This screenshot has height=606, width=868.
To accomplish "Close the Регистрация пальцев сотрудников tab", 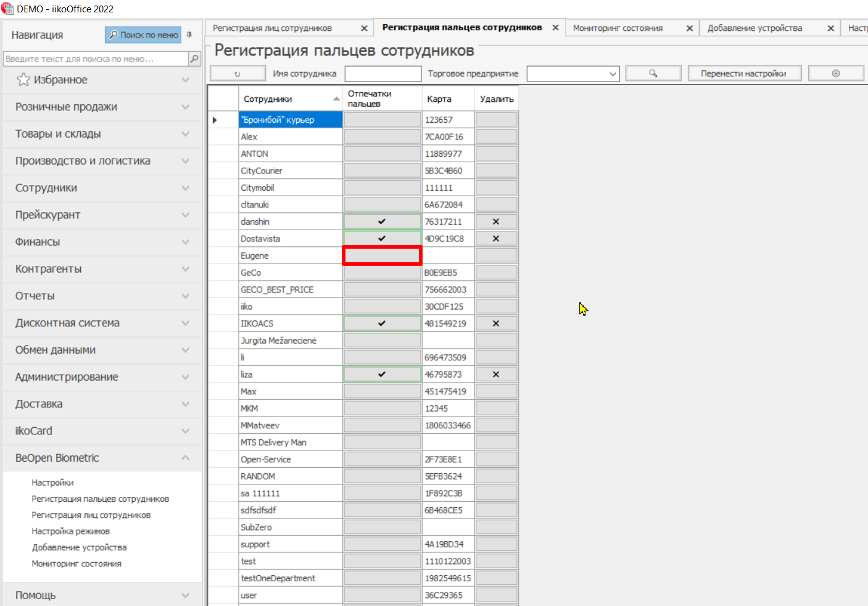I will pyautogui.click(x=555, y=28).
